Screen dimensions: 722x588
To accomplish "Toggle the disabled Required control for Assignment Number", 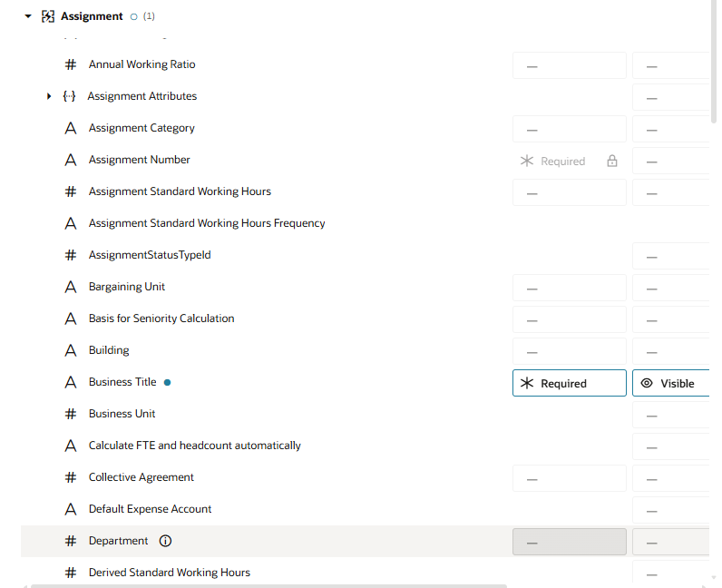I will click(554, 162).
